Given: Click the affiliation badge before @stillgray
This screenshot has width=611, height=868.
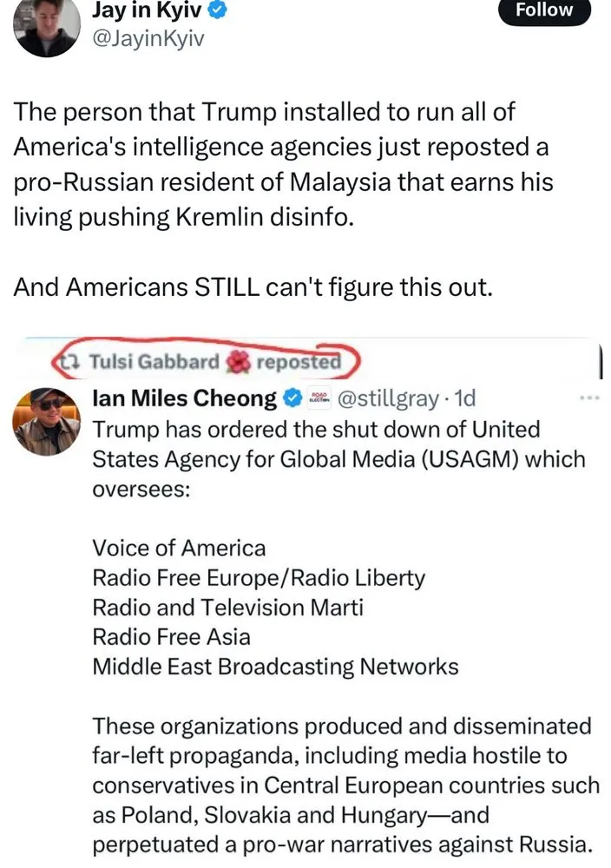Looking at the screenshot, I should 320,398.
